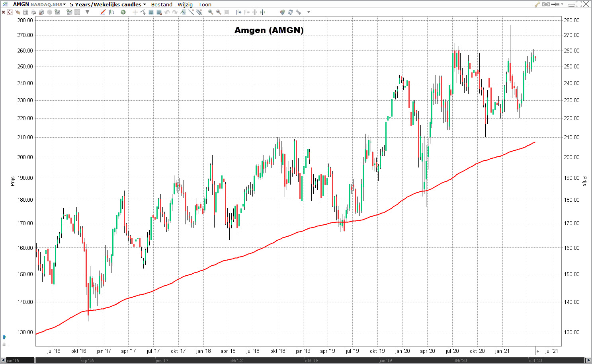This screenshot has width=592, height=364.
Task: Click the Amgen (AMGN) chart title
Action: (269, 30)
